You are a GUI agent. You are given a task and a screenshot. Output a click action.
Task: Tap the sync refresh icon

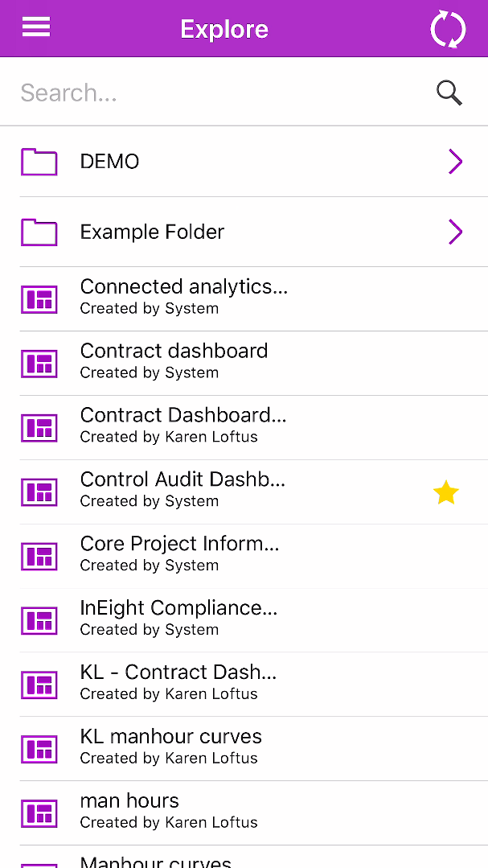click(x=448, y=30)
